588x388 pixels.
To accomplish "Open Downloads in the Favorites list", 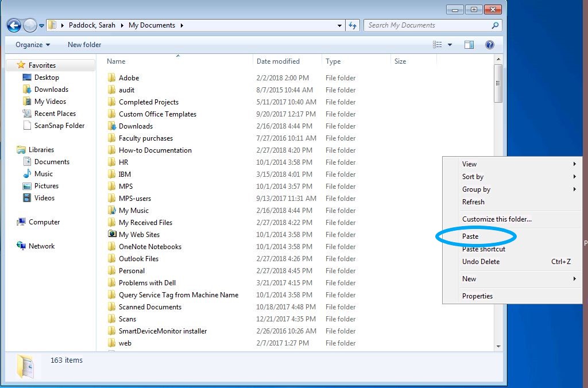I will 45,89.
